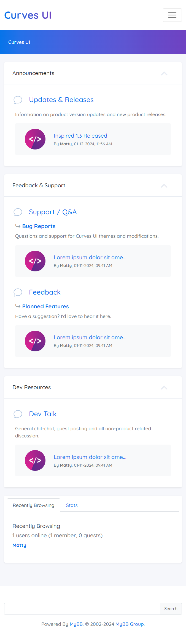Click the Support / Q&A forum speech bubble icon
Viewport: 186px width, 644px height.
pos(18,212)
